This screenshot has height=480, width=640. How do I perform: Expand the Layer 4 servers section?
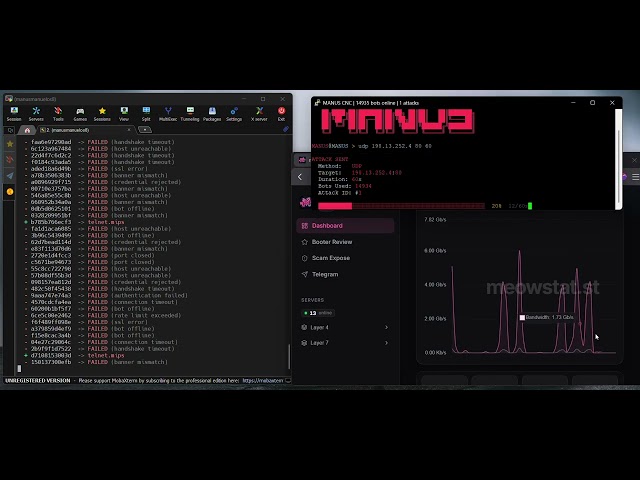(x=345, y=327)
